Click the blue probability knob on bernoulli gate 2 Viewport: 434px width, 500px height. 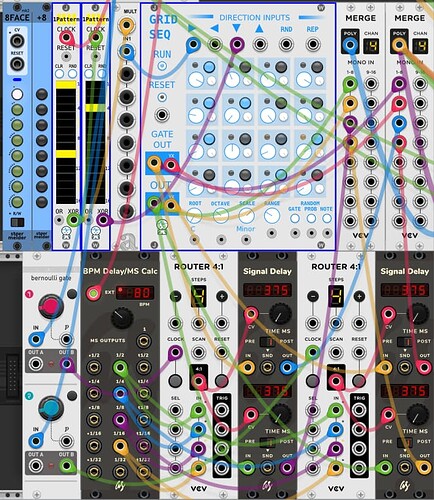tap(51, 408)
